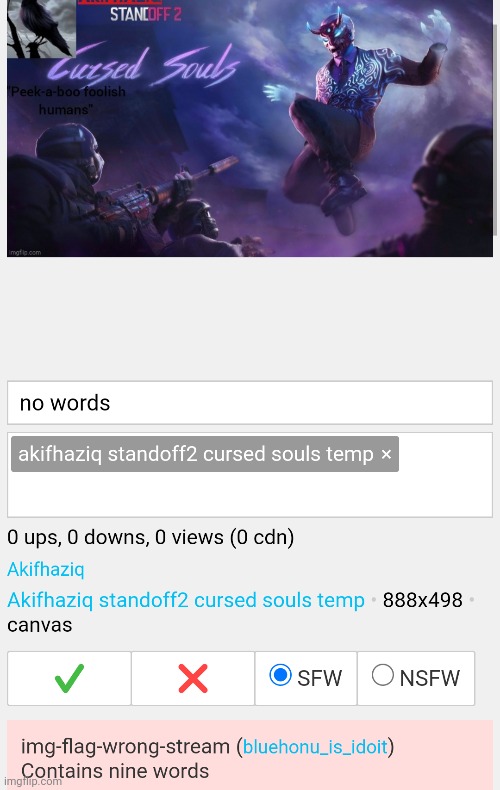This screenshot has width=500, height=790.
Task: Click the 888x498 dimensions text
Action: 422,600
